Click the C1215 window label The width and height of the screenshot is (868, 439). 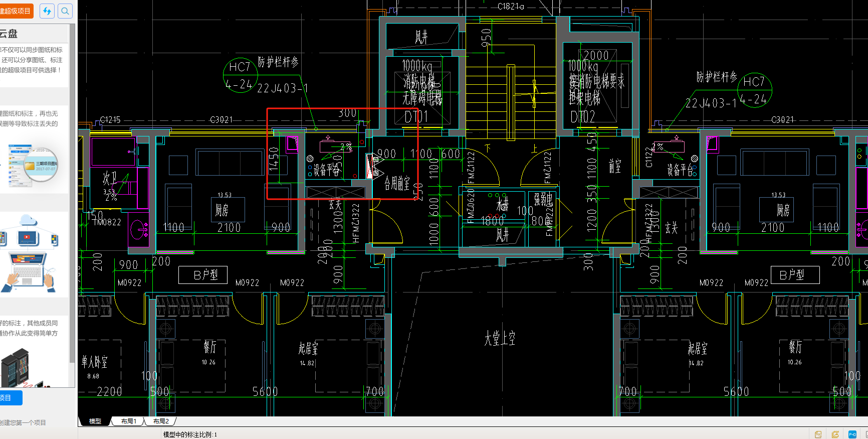110,120
